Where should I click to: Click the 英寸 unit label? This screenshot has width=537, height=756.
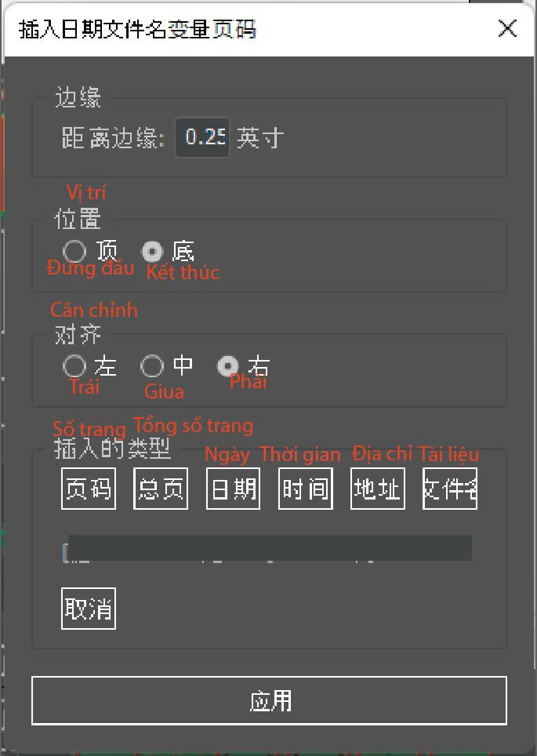click(x=260, y=138)
